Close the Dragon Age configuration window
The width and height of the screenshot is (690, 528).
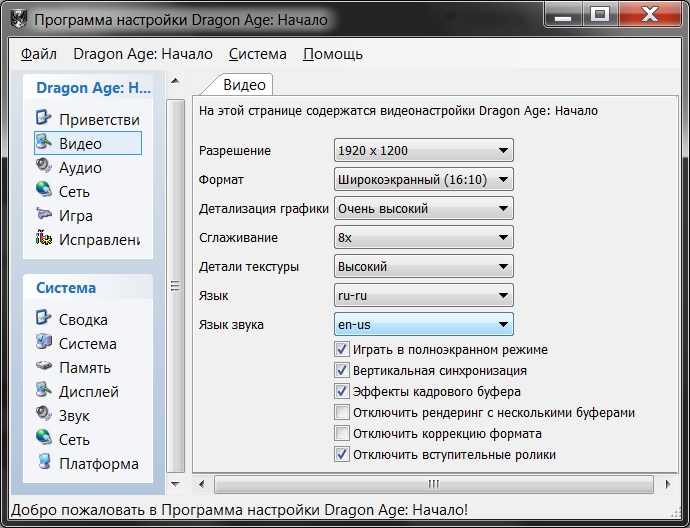tap(650, 16)
